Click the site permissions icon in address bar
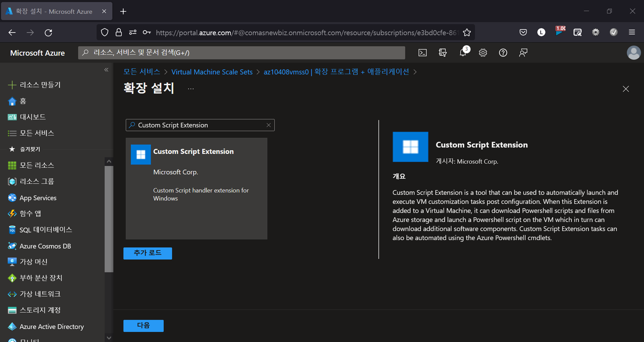Image resolution: width=644 pixels, height=342 pixels. pyautogui.click(x=133, y=32)
